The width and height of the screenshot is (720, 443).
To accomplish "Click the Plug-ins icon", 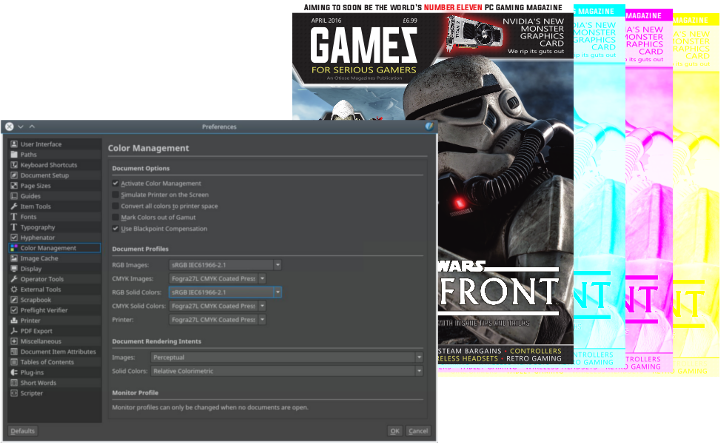I will [14, 372].
